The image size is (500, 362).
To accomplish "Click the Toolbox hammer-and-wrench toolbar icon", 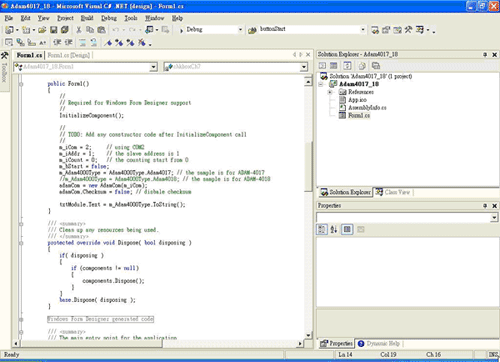I will 408,30.
